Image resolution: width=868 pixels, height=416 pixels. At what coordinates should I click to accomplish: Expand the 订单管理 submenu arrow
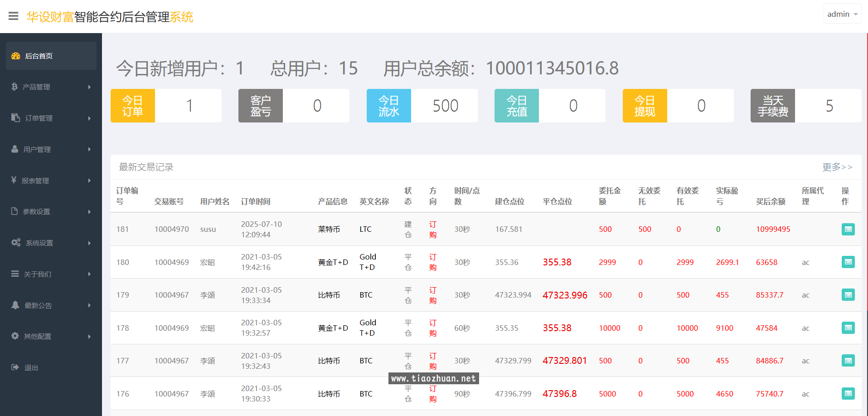click(x=89, y=118)
